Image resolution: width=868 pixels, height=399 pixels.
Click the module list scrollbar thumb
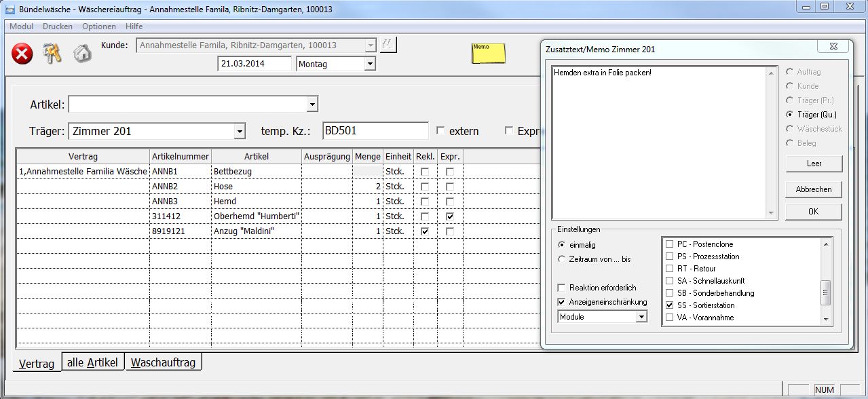click(826, 293)
